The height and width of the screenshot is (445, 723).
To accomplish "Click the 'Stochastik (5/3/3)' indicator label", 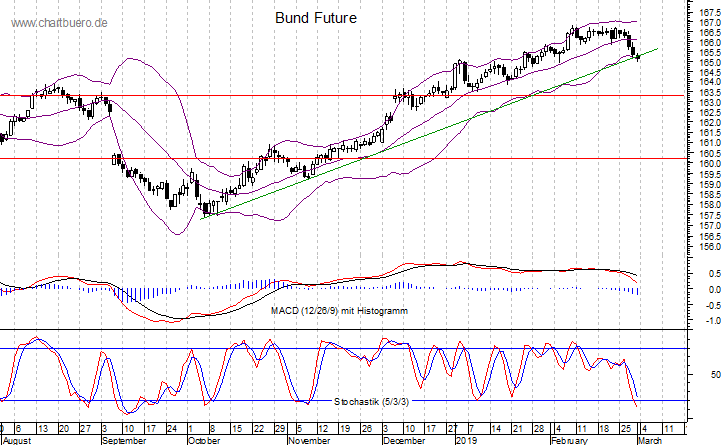I will click(372, 402).
